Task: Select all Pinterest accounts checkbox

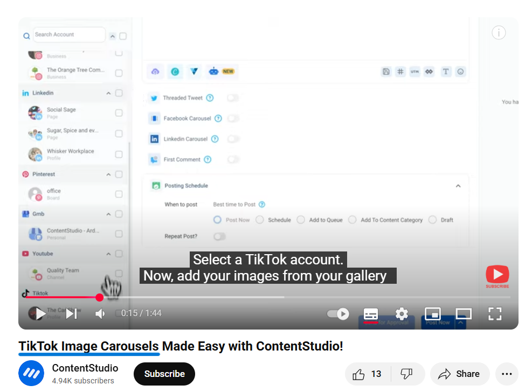Action: (x=119, y=174)
